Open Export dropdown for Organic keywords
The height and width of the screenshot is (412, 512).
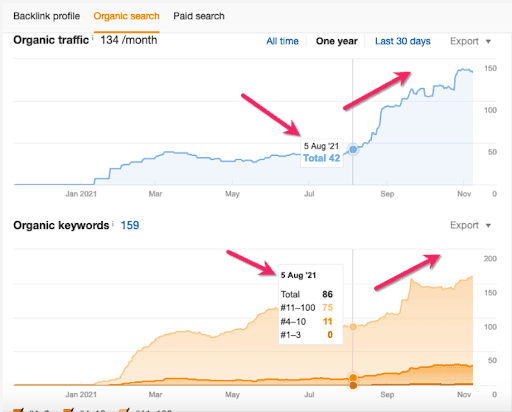point(470,225)
